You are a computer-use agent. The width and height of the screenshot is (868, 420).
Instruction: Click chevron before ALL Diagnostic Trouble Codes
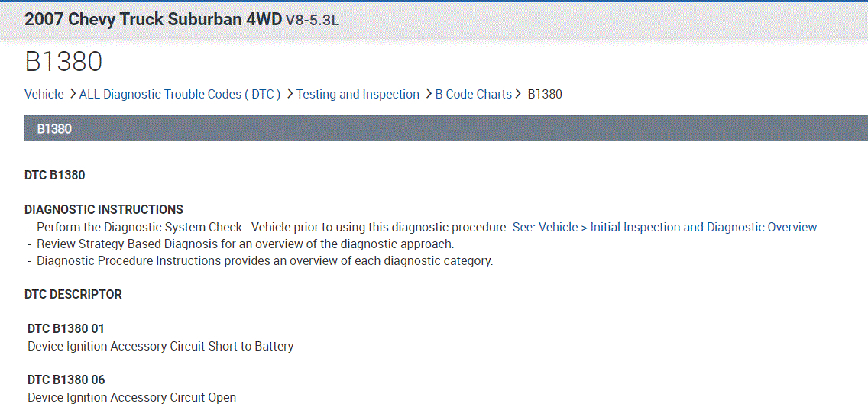[73, 95]
